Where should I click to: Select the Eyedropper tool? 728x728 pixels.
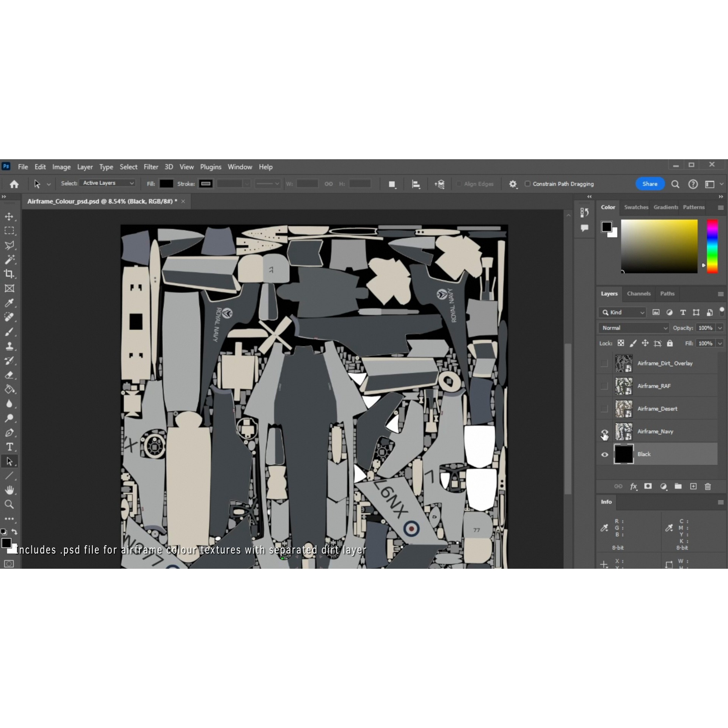pos(9,303)
